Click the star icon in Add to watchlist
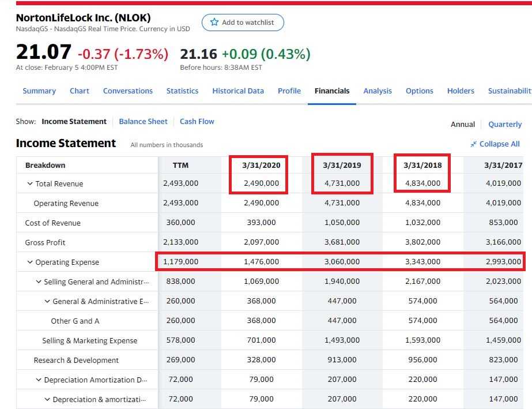Screen dimensions: 532x409 214,22
